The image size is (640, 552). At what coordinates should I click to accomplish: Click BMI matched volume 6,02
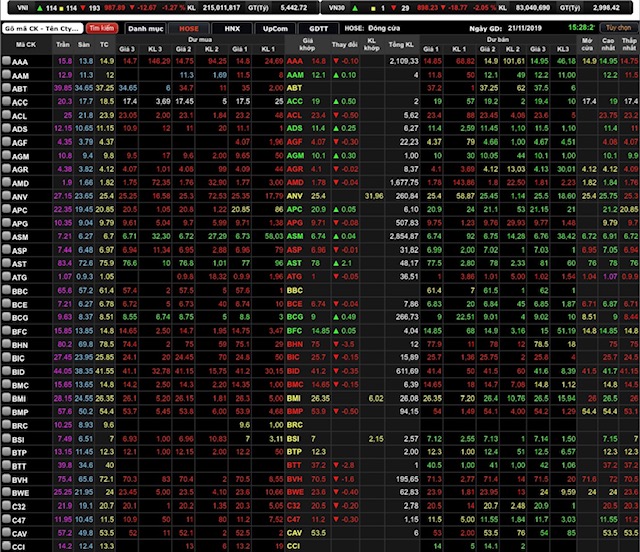tap(376, 398)
